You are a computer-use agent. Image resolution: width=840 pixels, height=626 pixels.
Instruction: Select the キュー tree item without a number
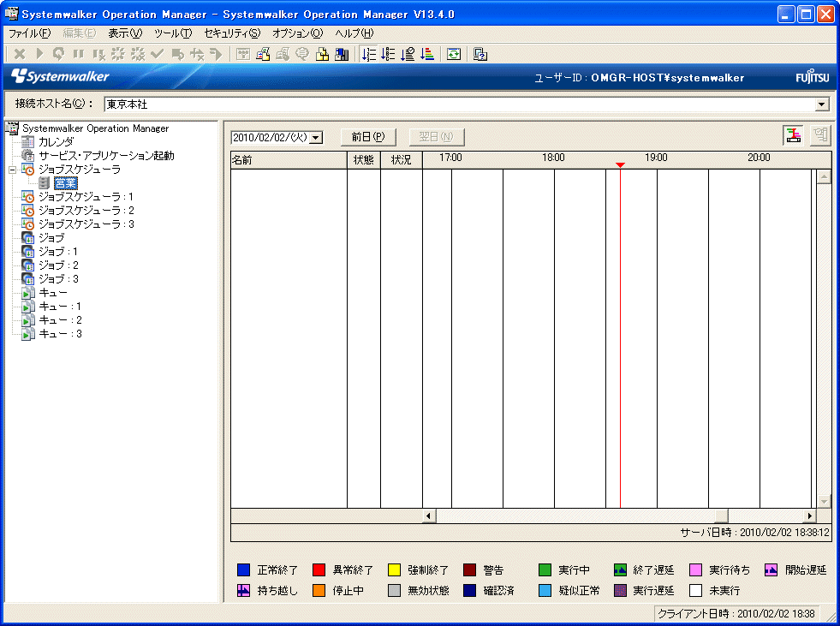[x=53, y=293]
